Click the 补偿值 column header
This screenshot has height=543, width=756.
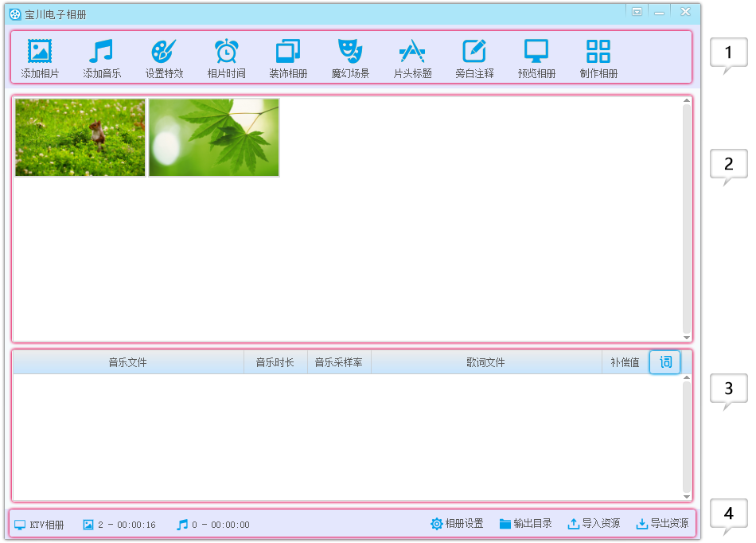[625, 362]
